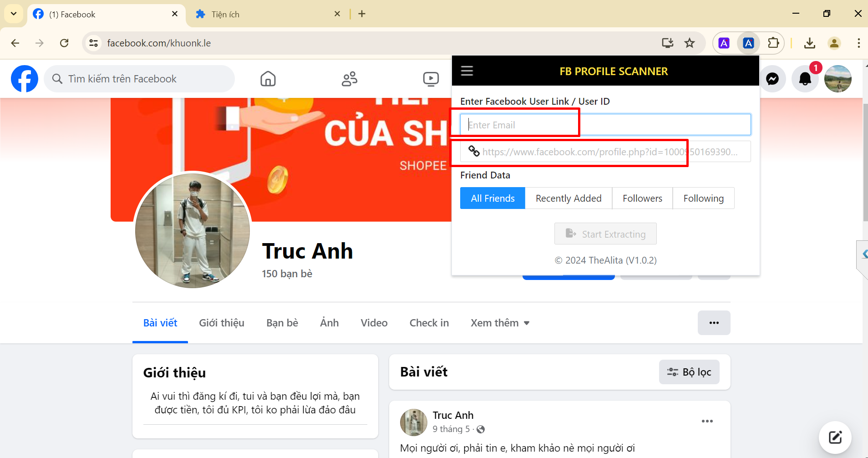Click the Start Extracting button
Viewport: 868px width, 458px height.
tap(605, 234)
